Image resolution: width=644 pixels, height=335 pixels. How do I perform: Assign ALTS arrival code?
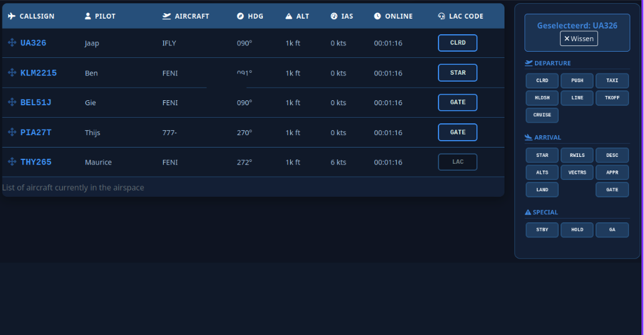[542, 172]
